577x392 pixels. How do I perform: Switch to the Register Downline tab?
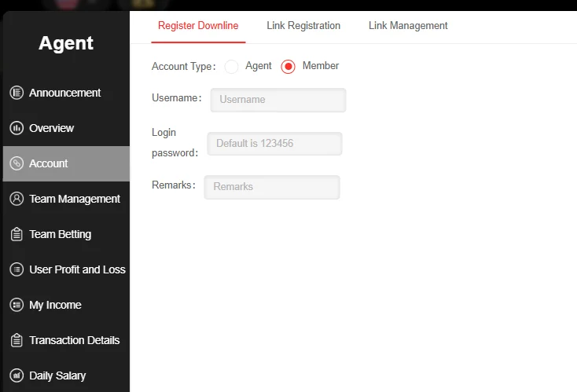tap(198, 26)
